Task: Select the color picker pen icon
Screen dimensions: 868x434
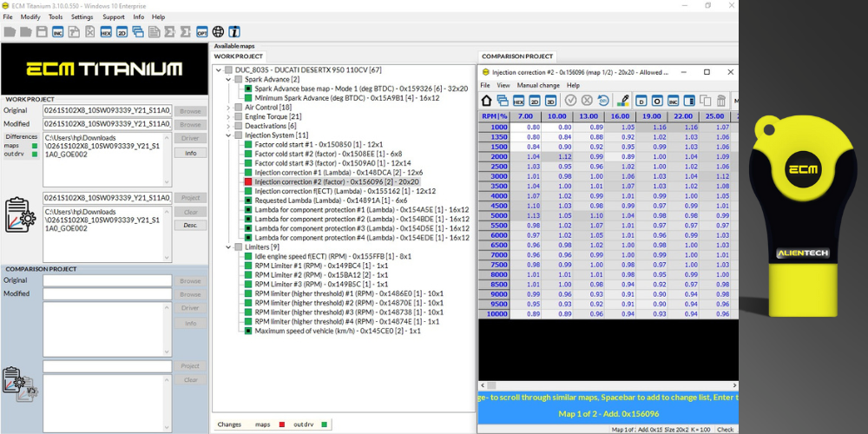Action: [x=622, y=101]
